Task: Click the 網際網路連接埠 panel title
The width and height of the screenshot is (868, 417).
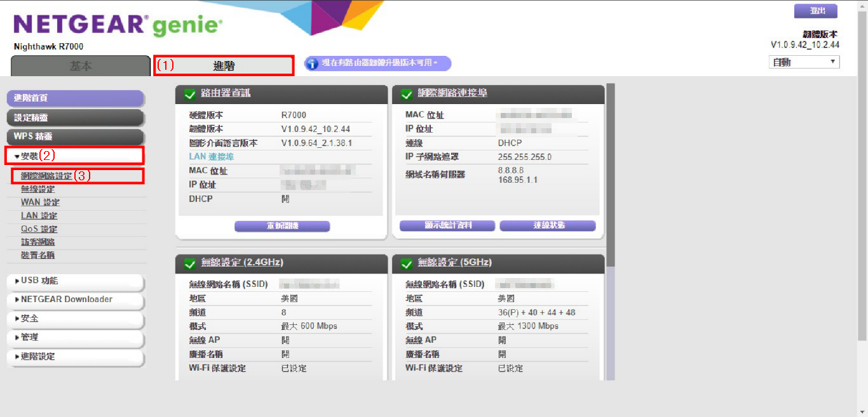Action: click(x=452, y=93)
